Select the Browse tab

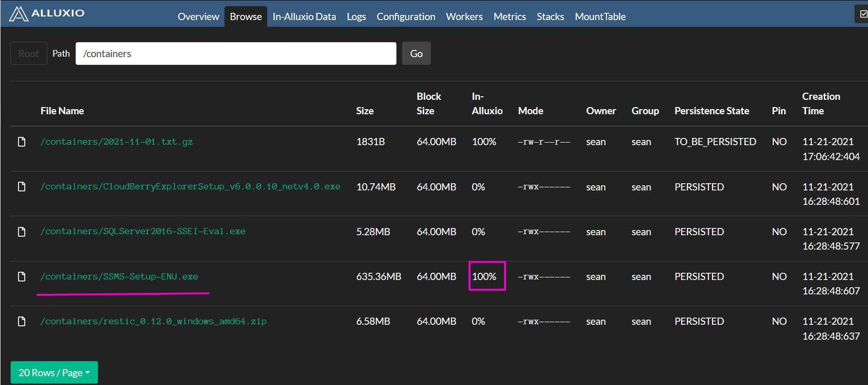coord(246,16)
